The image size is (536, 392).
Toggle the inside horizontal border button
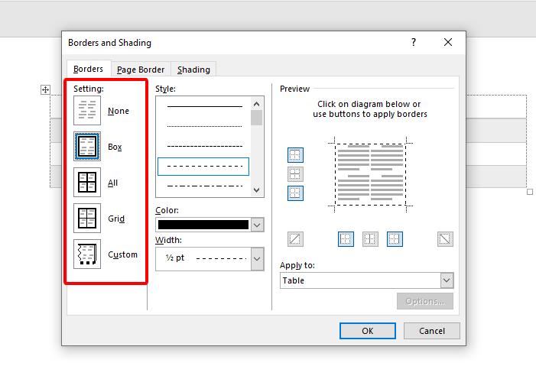(295, 174)
